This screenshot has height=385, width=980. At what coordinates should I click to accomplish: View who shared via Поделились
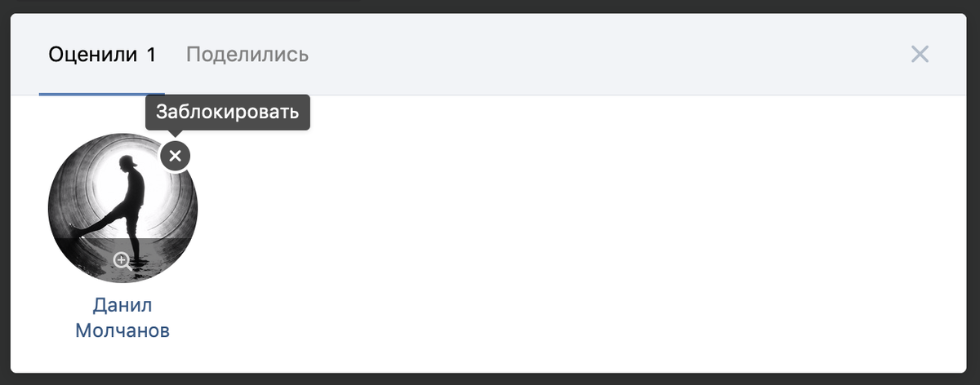(247, 55)
